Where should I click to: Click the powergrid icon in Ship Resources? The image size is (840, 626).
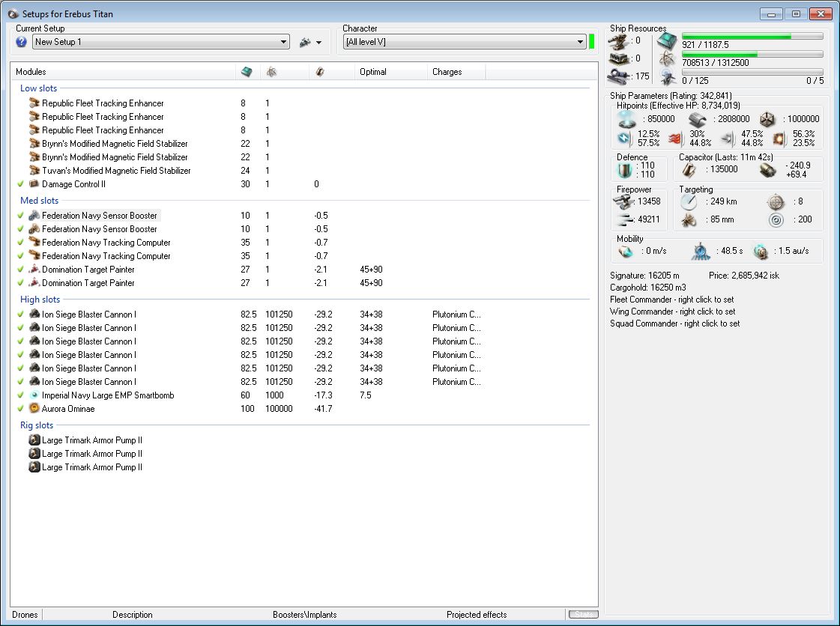666,59
